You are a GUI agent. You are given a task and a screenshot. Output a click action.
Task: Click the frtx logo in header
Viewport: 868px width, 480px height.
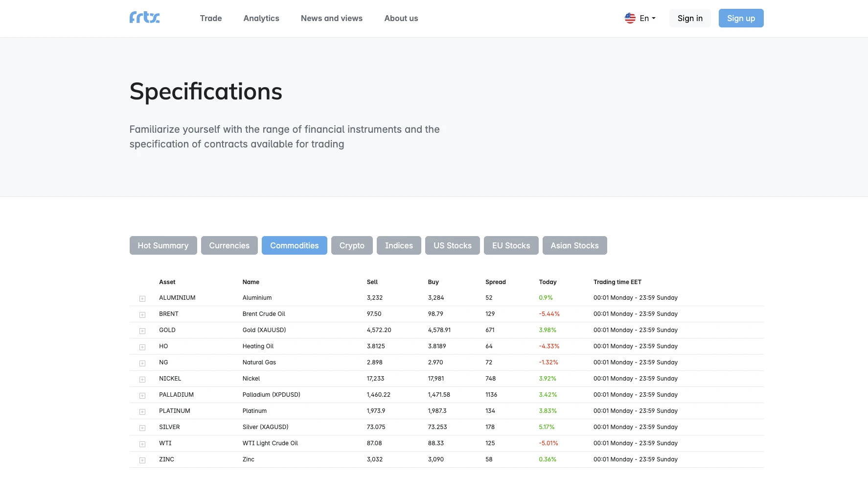click(x=144, y=18)
